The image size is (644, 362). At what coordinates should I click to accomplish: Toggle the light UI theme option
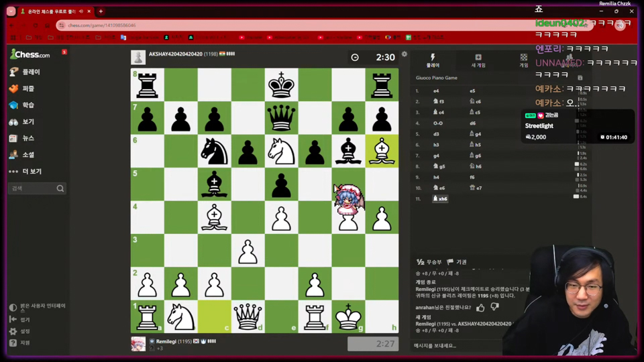click(x=38, y=308)
